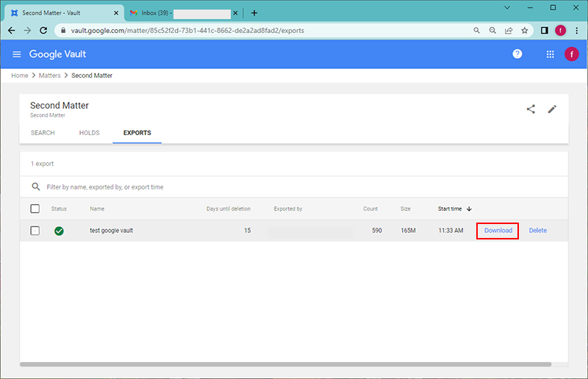Open the tab search chevron
The image size is (588, 379).
[507, 7]
